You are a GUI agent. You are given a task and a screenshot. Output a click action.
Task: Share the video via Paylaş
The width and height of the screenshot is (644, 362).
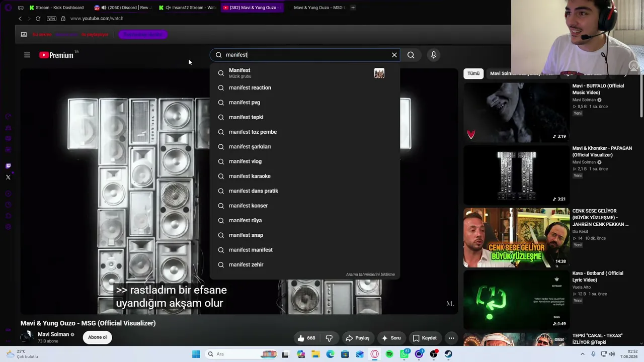[x=358, y=338]
